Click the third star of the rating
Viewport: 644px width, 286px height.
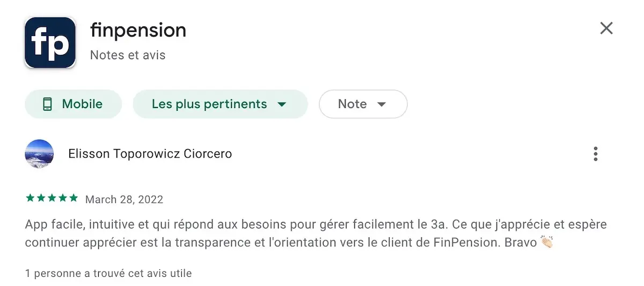tap(52, 198)
